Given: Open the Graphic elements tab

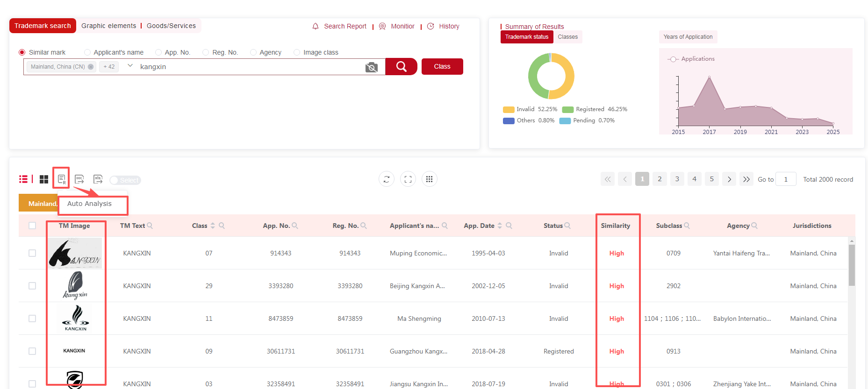Looking at the screenshot, I should click(x=108, y=26).
